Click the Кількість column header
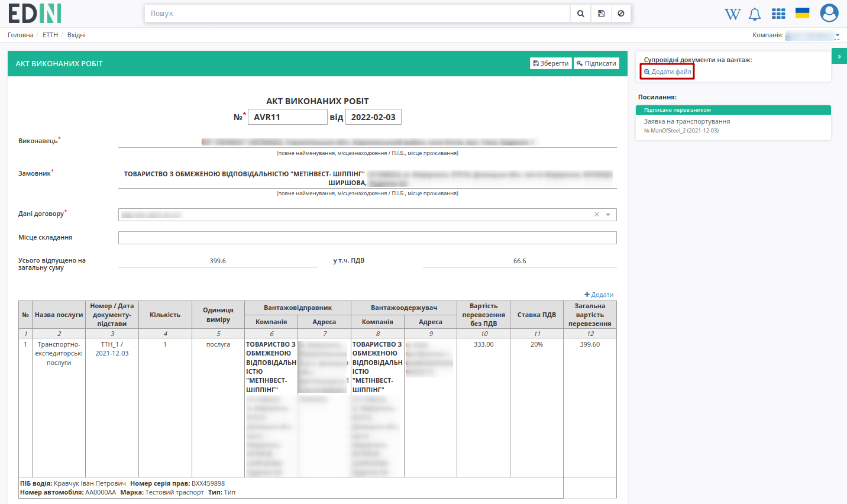This screenshot has width=847, height=504. 165,315
